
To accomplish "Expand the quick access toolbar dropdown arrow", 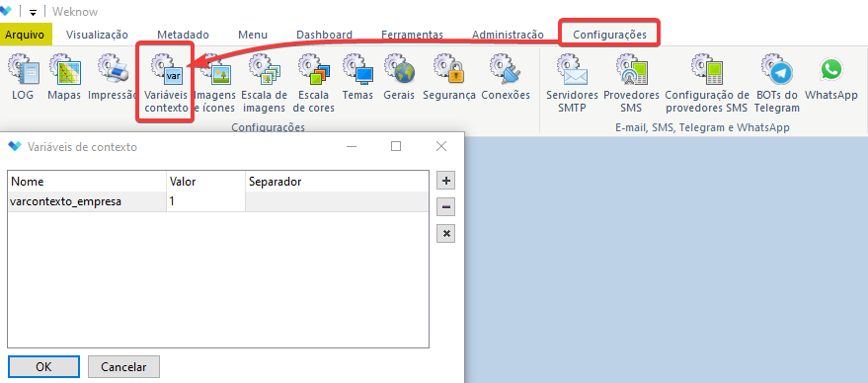I will [x=34, y=12].
